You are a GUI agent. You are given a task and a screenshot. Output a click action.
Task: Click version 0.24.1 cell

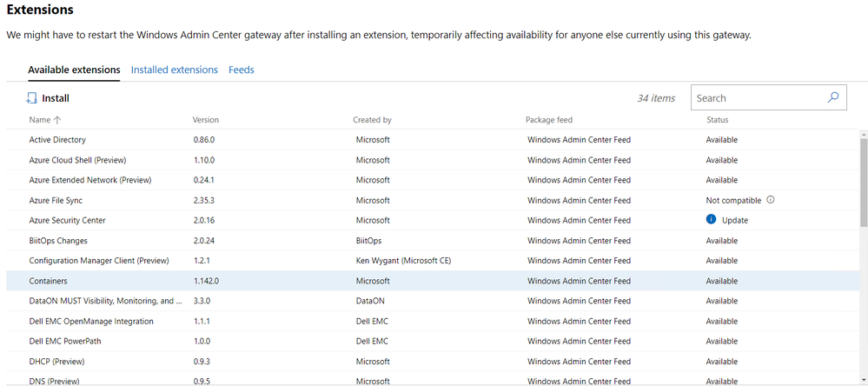203,180
